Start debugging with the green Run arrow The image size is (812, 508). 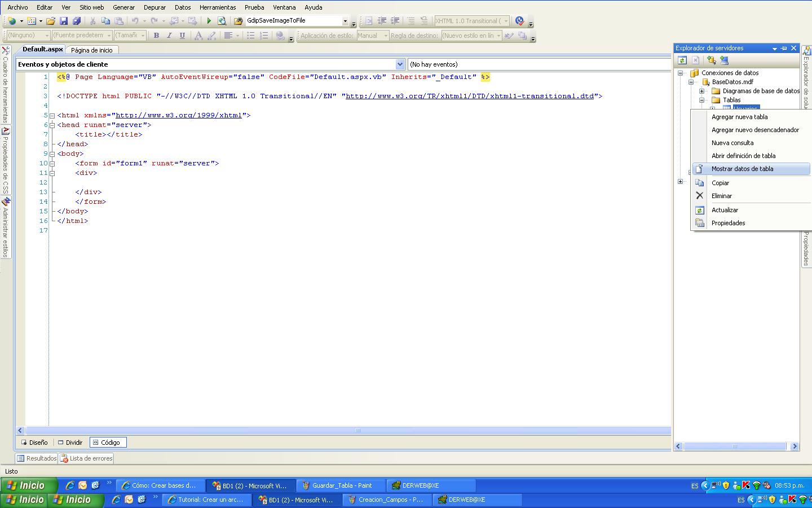208,20
